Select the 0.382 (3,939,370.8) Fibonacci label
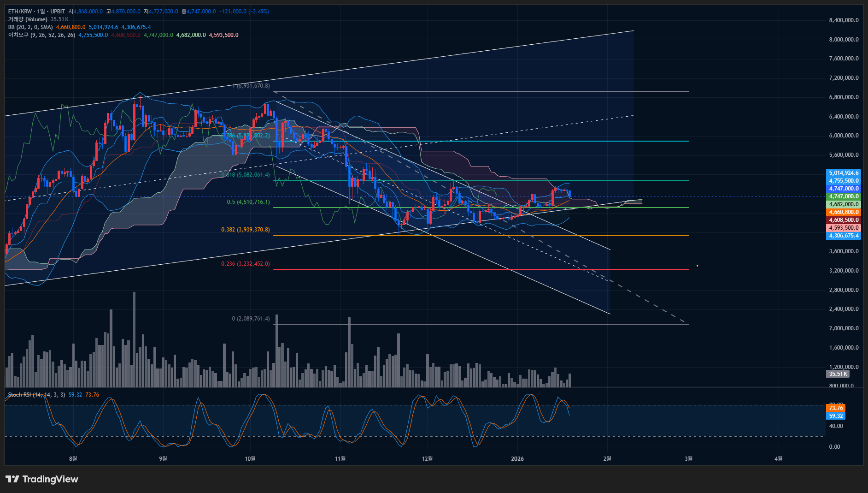The height and width of the screenshot is (493, 868). pyautogui.click(x=246, y=230)
